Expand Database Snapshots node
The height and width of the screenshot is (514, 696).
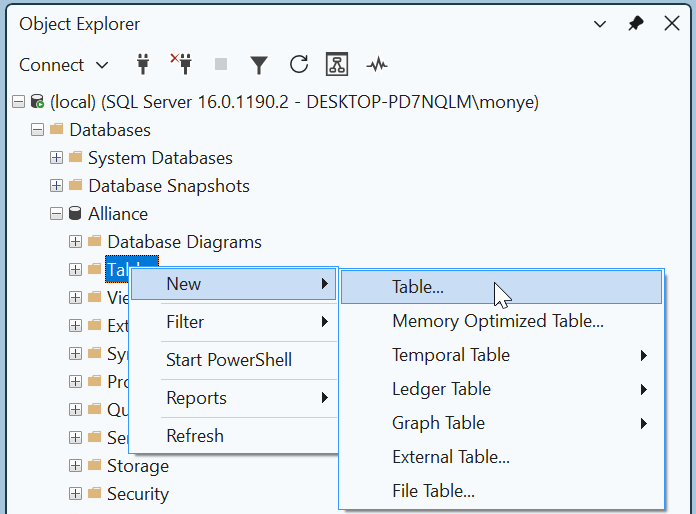(56, 186)
